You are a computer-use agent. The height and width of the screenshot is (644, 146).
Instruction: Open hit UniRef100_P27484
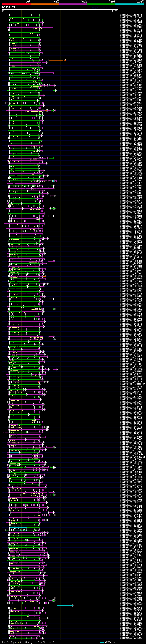click(131, 22)
